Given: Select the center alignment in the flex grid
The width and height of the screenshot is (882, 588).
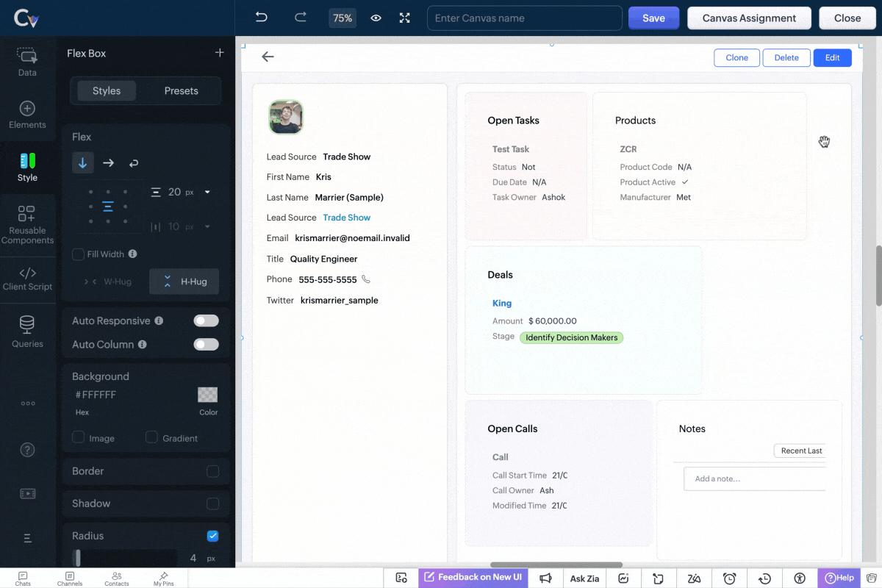Looking at the screenshot, I should pyautogui.click(x=108, y=207).
